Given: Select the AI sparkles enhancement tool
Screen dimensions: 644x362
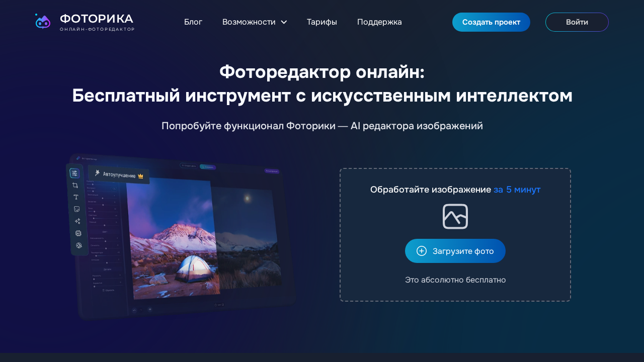Looking at the screenshot, I should point(77,221).
